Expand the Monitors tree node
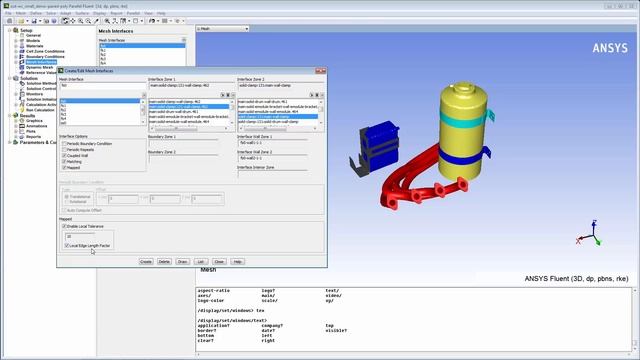 coord(16,94)
